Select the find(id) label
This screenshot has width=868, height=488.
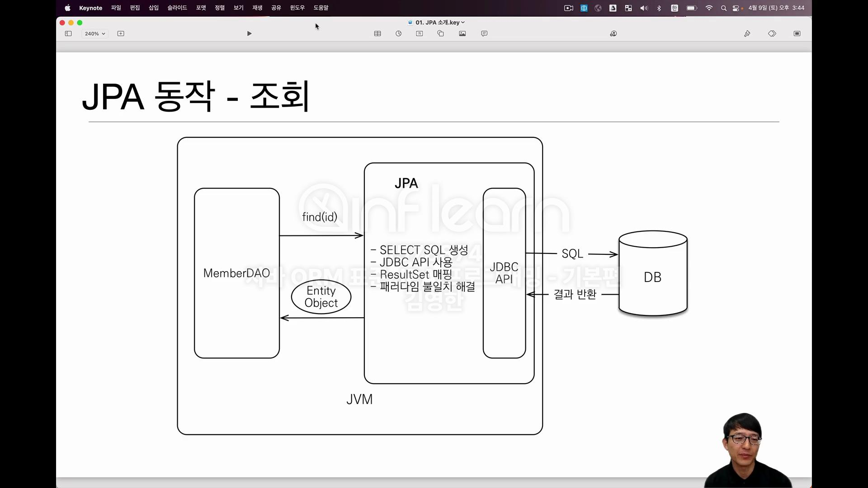320,217
